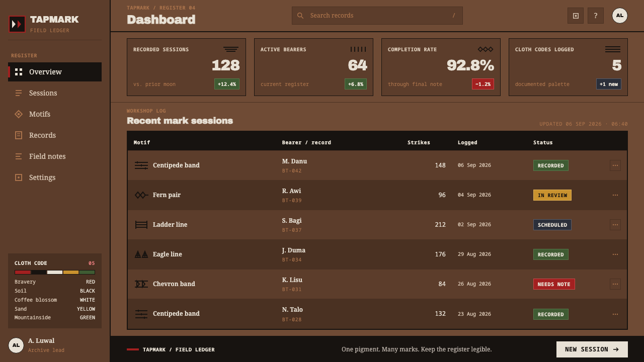The height and width of the screenshot is (362, 644).
Task: Click the Tapmark logo icon
Action: tap(17, 24)
